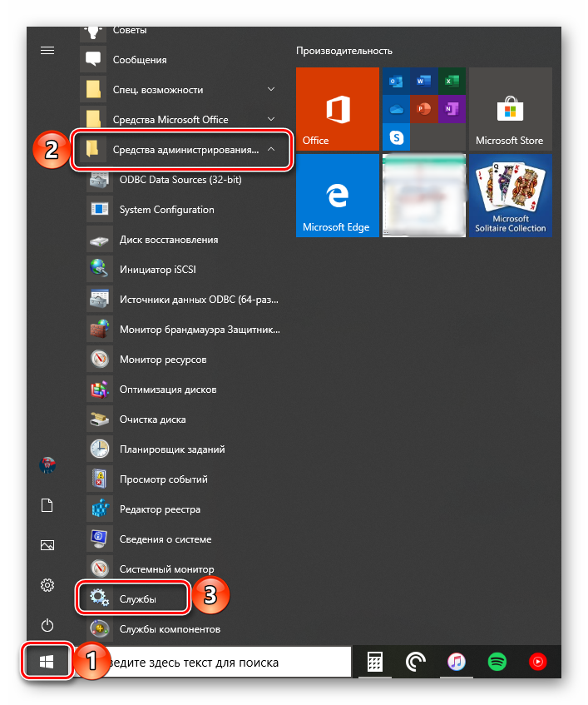The image size is (588, 705).
Task: Click the Сообщения label
Action: [x=140, y=60]
